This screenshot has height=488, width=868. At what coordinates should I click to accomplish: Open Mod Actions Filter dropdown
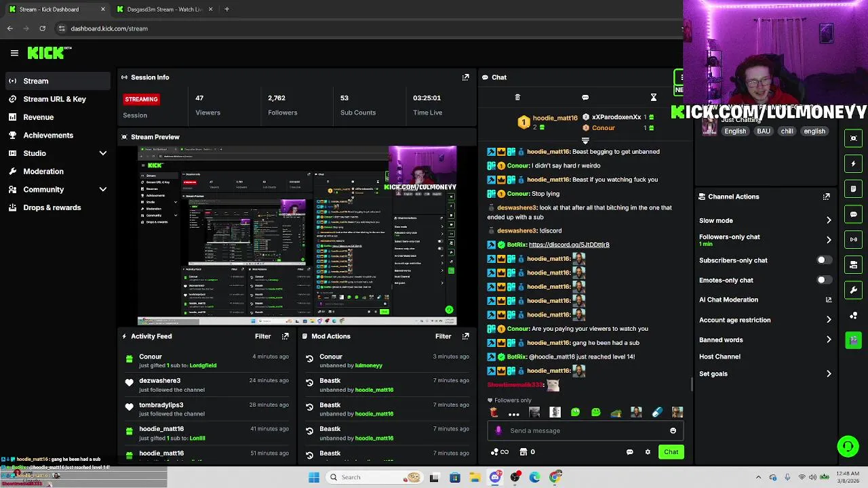coord(443,336)
